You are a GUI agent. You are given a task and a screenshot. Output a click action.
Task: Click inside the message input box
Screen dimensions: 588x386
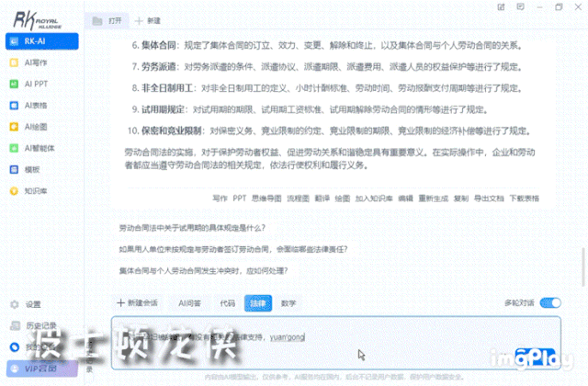[335, 343]
